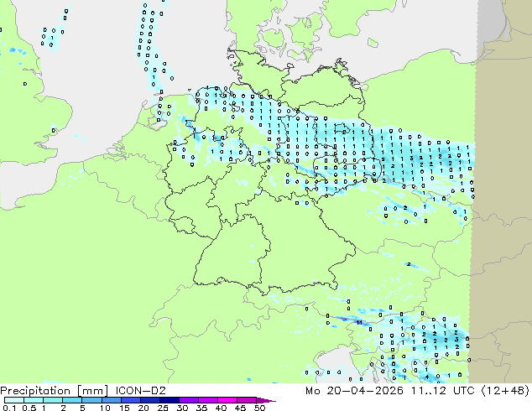Click the '30' legend label

pyautogui.click(x=182, y=408)
